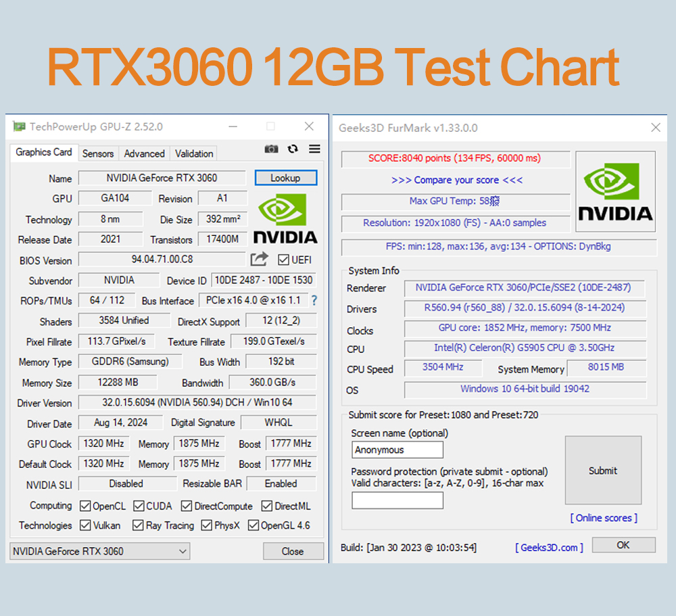
Task: Toggle the CUDA checkbox
Action: tap(139, 506)
